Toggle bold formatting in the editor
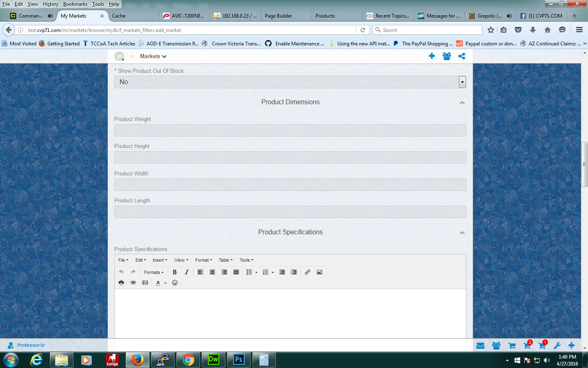This screenshot has height=368, width=588. tap(175, 272)
